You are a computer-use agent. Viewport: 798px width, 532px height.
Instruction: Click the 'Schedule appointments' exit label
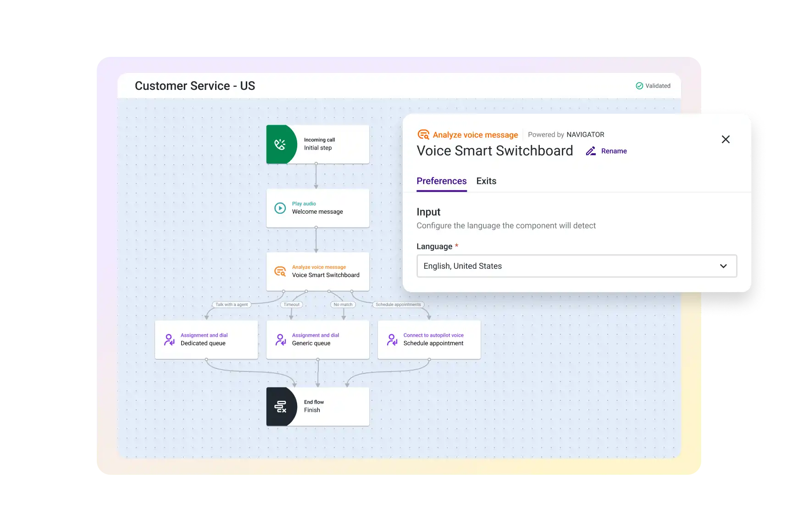coord(398,305)
